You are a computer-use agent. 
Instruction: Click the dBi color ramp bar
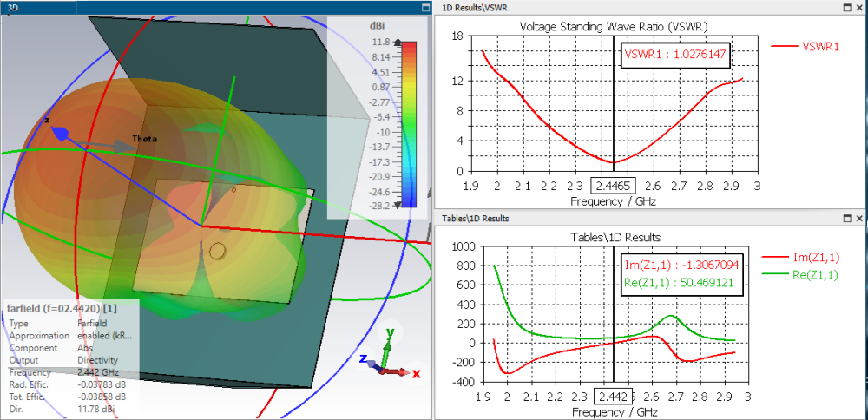(x=409, y=124)
